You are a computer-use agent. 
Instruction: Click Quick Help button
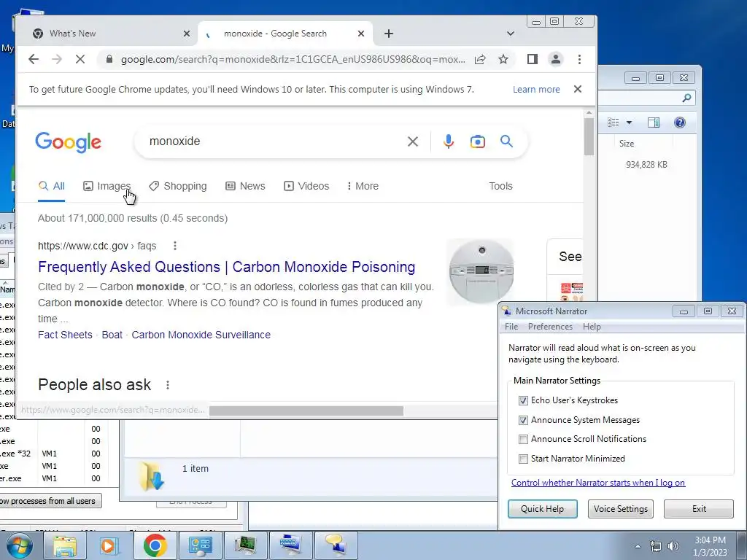pos(542,508)
